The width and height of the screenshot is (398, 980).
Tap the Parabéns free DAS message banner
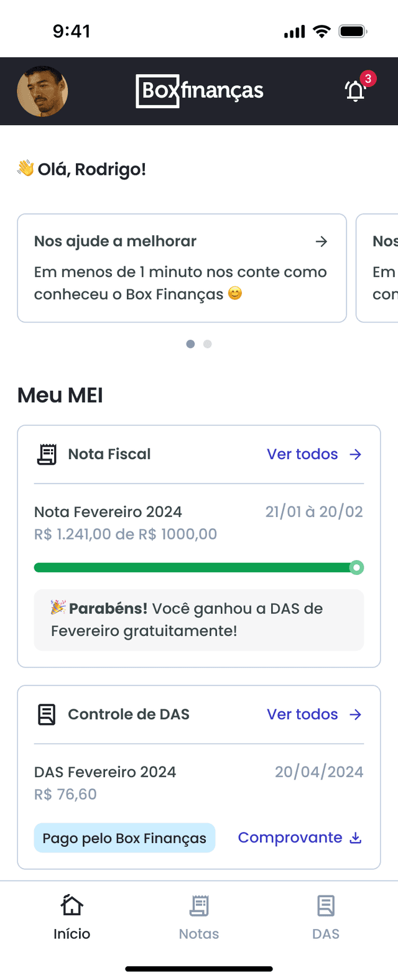click(x=199, y=620)
